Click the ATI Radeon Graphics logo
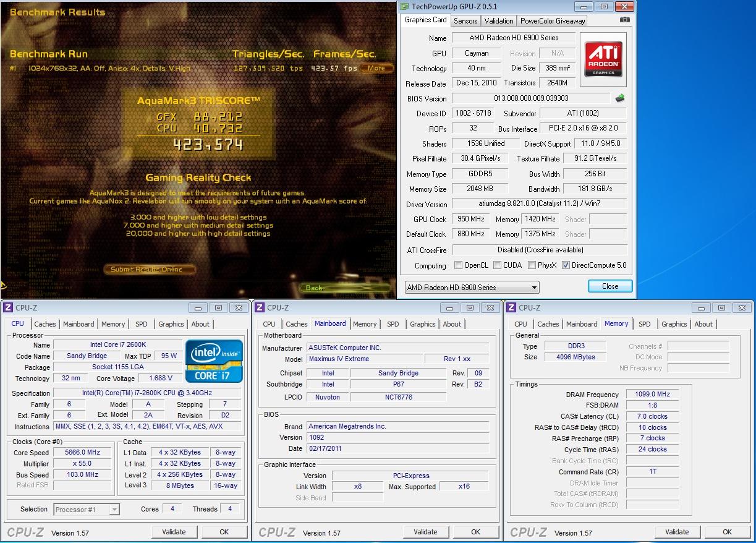This screenshot has width=756, height=543. pos(603,59)
